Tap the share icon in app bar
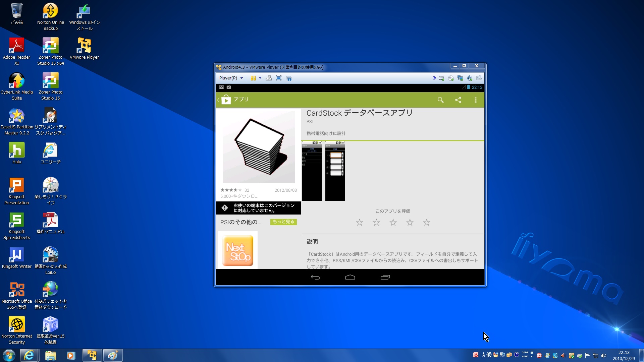 458,100
